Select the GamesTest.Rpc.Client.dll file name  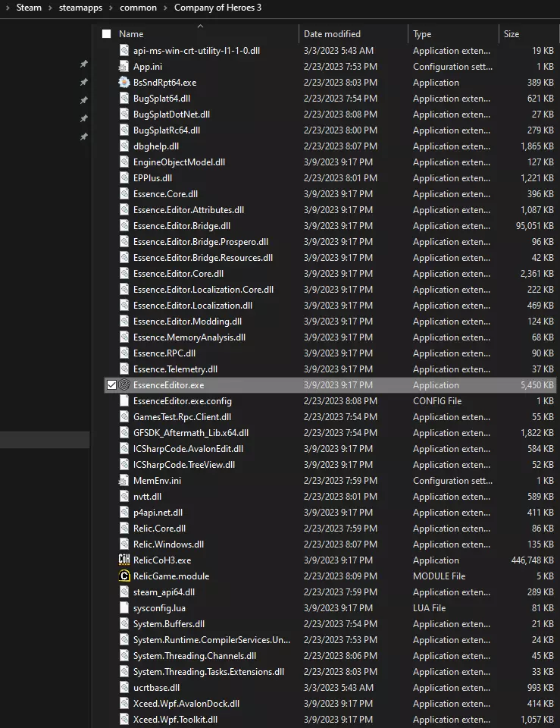coord(182,417)
